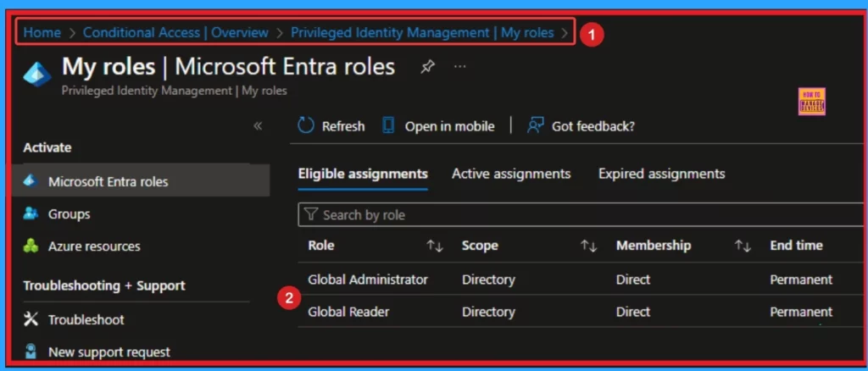Click Direct membership of Global Reader

633,312
